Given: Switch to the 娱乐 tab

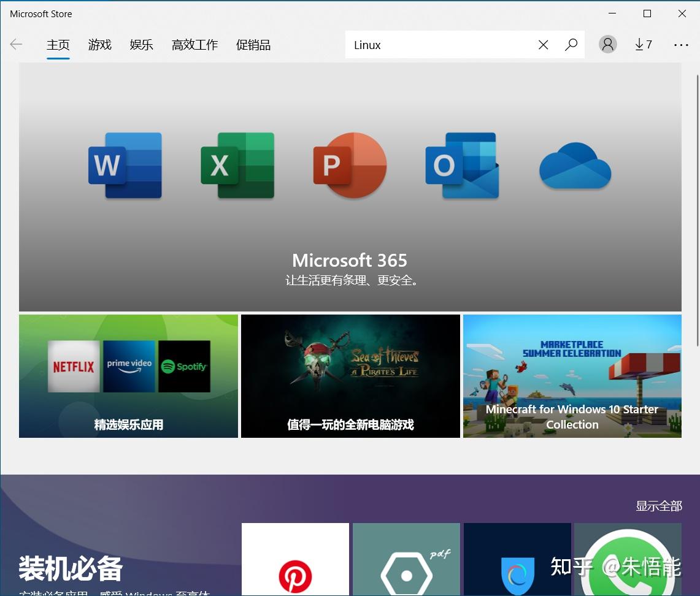Looking at the screenshot, I should coord(141,45).
